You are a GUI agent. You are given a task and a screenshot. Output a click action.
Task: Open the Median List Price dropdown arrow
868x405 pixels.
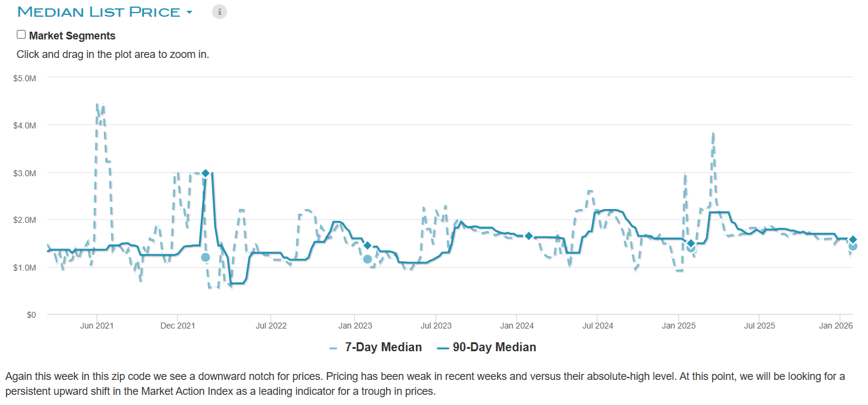point(189,12)
